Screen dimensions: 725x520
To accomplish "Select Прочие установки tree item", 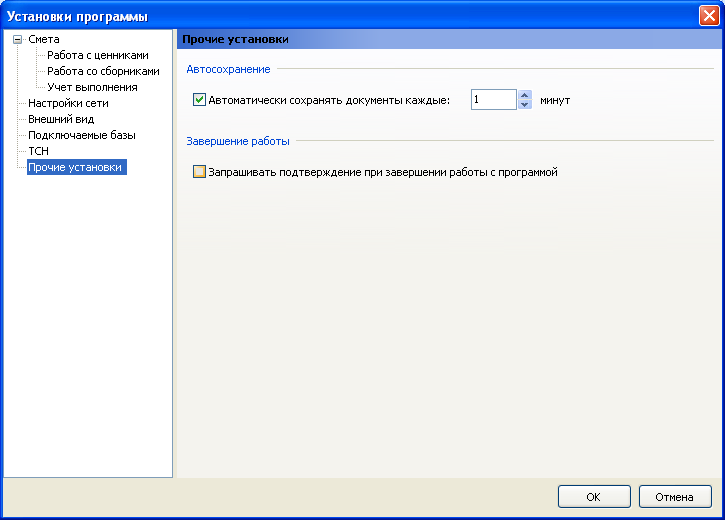I will pyautogui.click(x=77, y=167).
